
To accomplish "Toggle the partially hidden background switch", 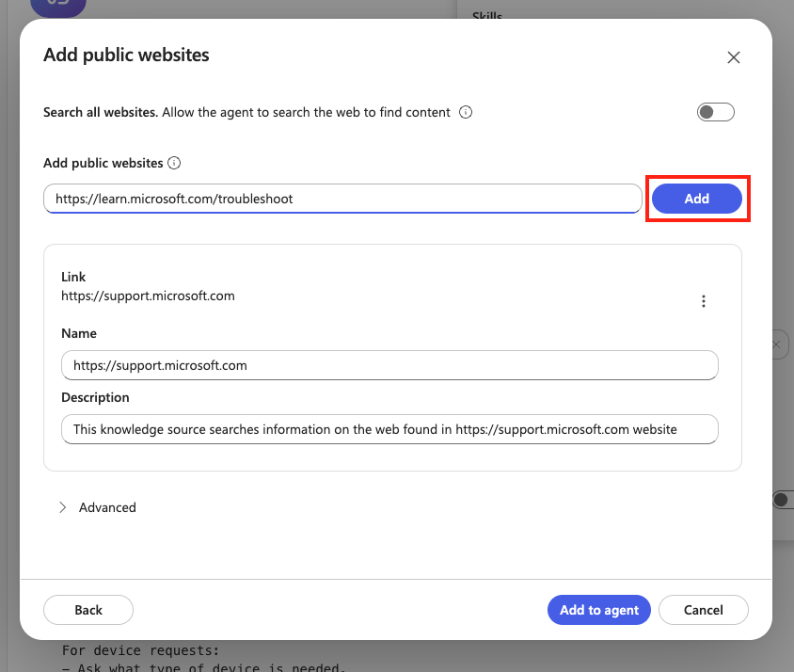I will click(783, 500).
